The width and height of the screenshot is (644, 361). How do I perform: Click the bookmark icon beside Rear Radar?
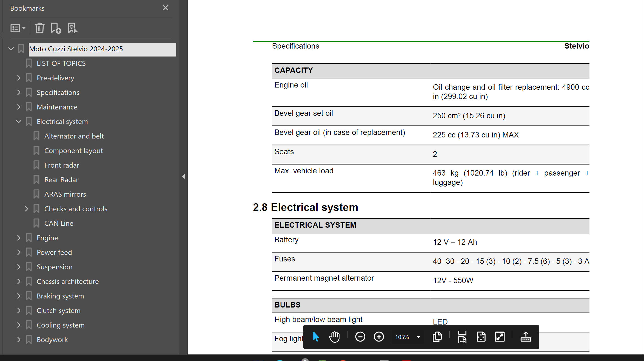point(36,180)
